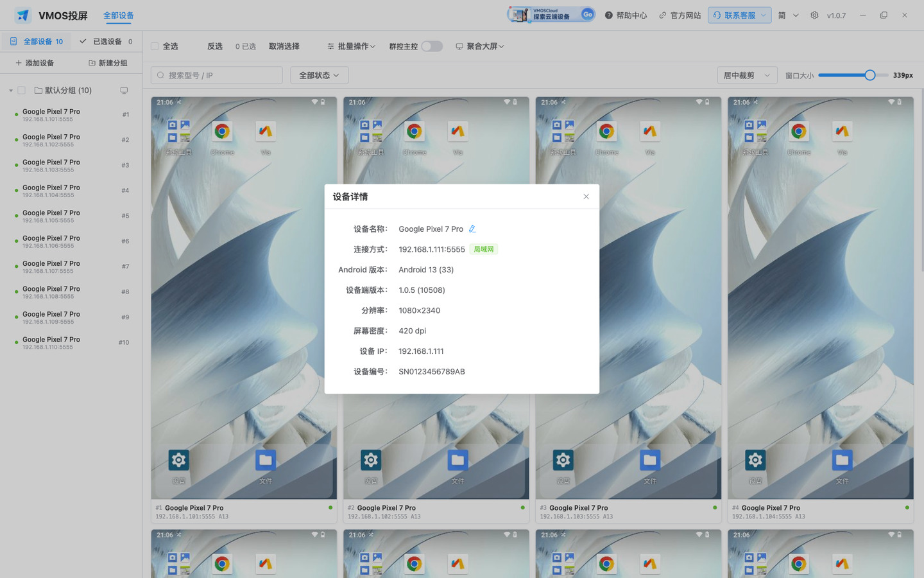
Task: Open the 帮助中心 help link
Action: 626,15
